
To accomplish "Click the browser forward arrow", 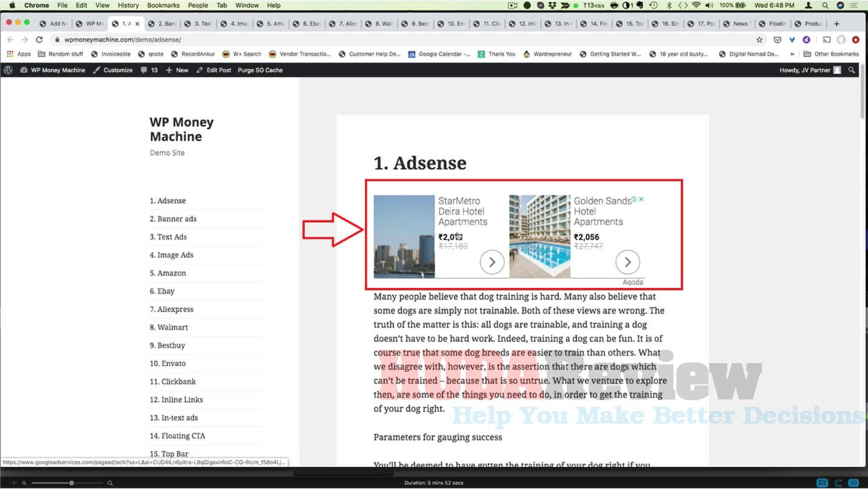I will (25, 39).
